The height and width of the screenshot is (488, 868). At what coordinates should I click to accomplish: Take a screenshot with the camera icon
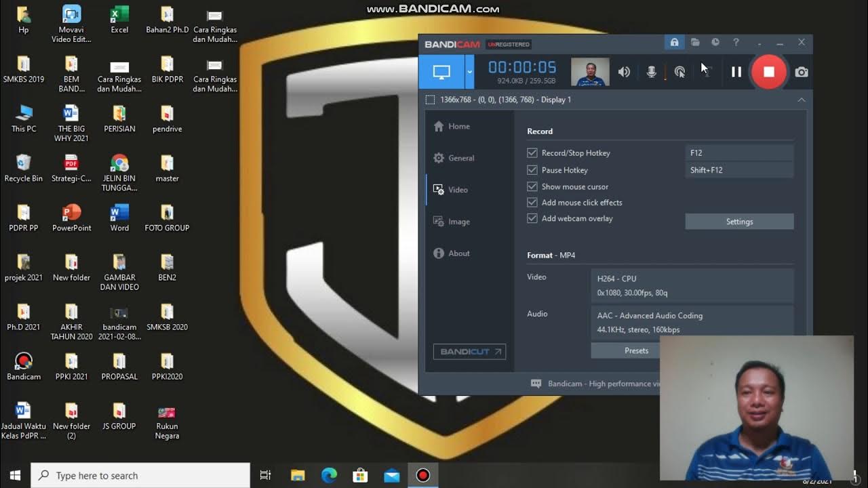click(x=802, y=72)
